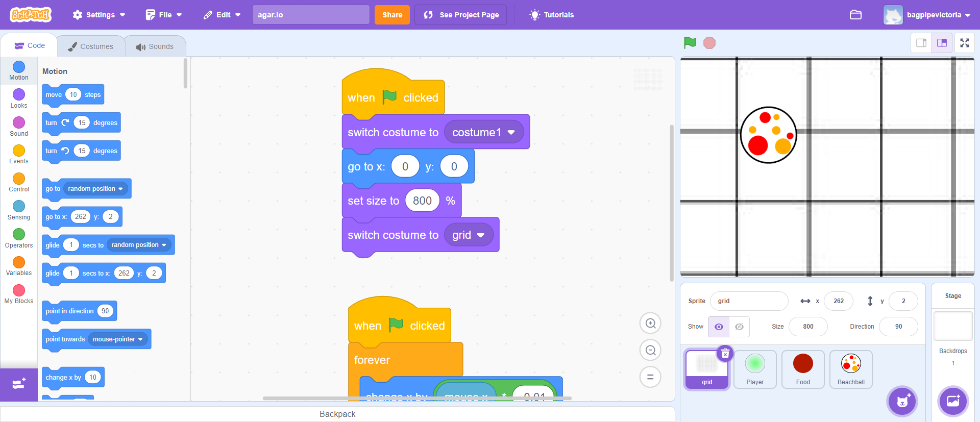Screen dimensions: 980x422
Task: Select the Sensing block category
Action: (19, 210)
